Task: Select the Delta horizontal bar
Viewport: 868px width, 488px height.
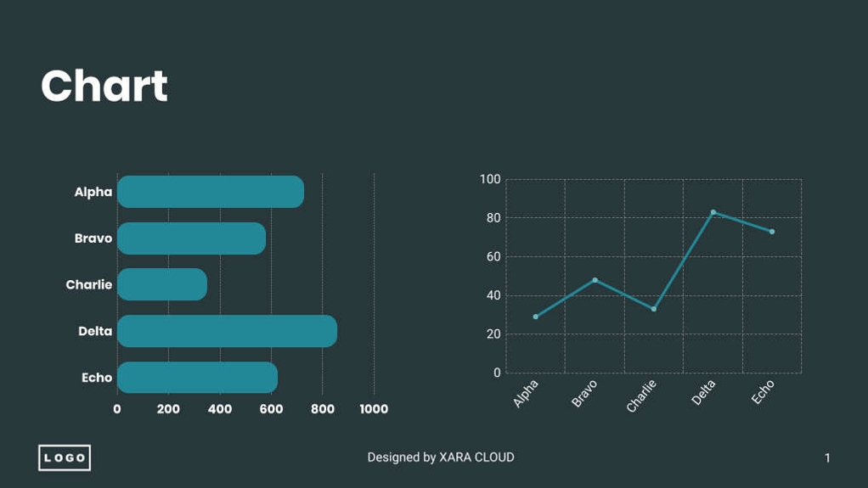Action: click(227, 331)
